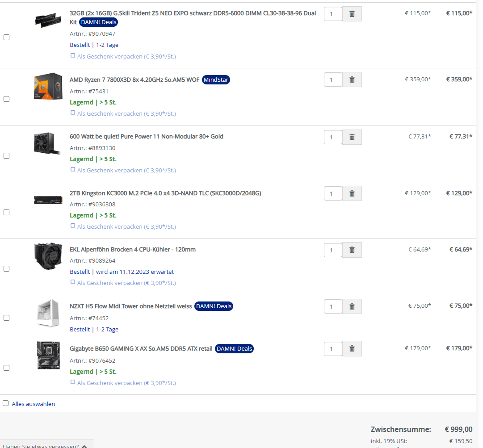The image size is (483, 448).
Task: Delete Kingston KC3000 SSD via trash icon
Action: coord(352,193)
